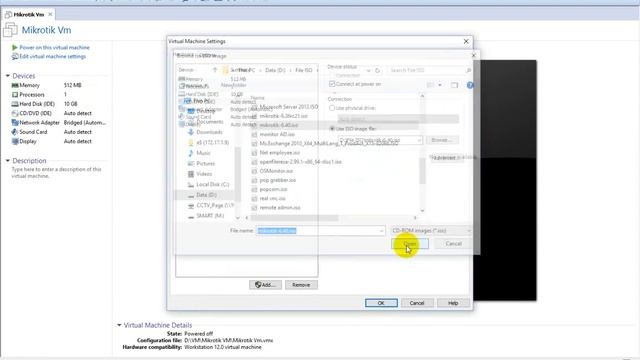Click the Data (D:) address bar segment
Screen dimensions: 640x360
[x=276, y=70]
